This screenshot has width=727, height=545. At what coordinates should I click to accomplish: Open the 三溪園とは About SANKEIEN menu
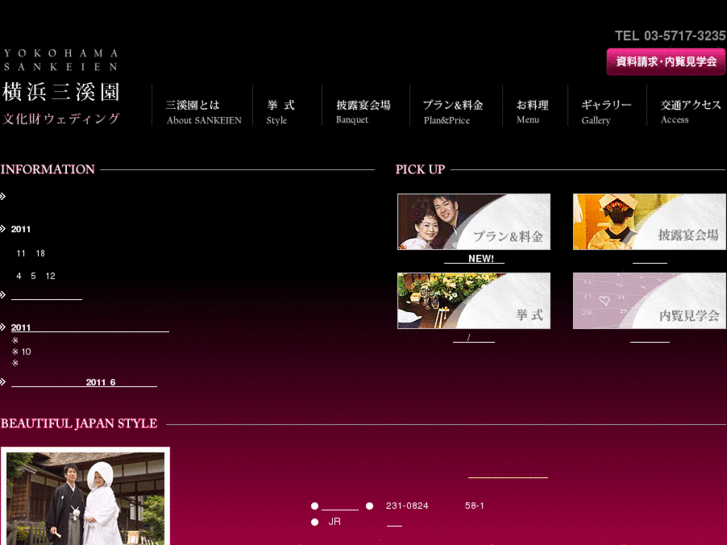(x=204, y=112)
